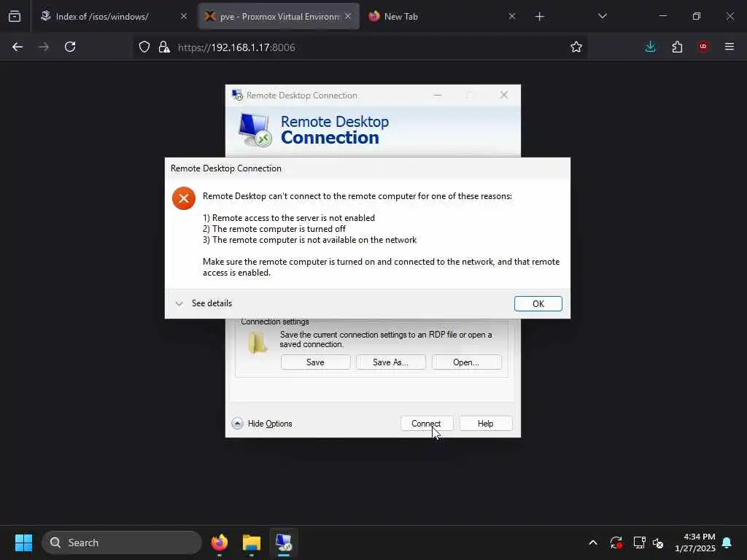Click the URL address field
Image resolution: width=747 pixels, height=560 pixels.
pos(362,47)
